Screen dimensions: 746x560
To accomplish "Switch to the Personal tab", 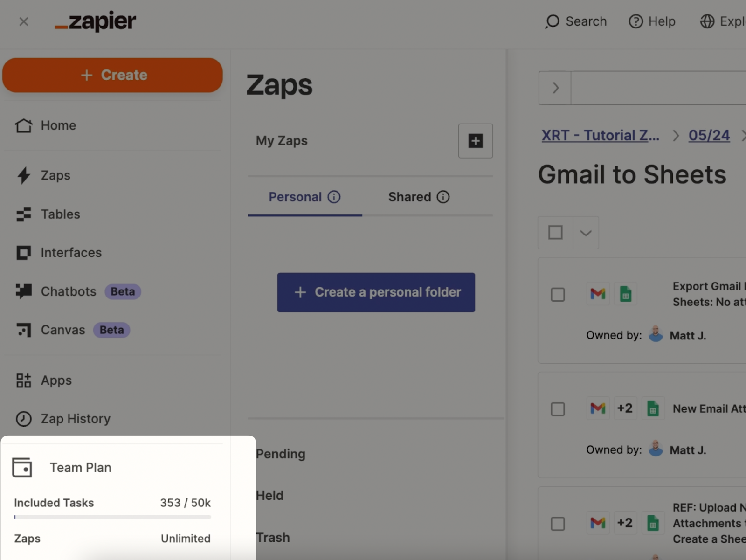I will pos(305,197).
